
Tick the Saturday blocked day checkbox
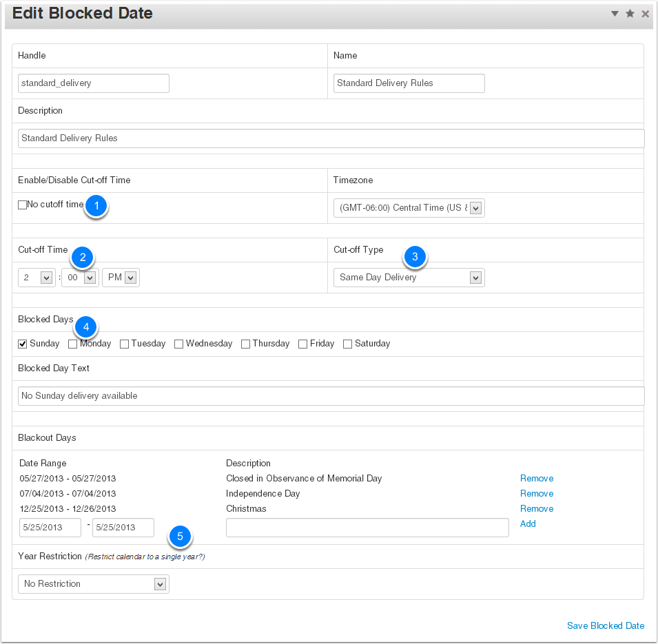click(x=348, y=344)
